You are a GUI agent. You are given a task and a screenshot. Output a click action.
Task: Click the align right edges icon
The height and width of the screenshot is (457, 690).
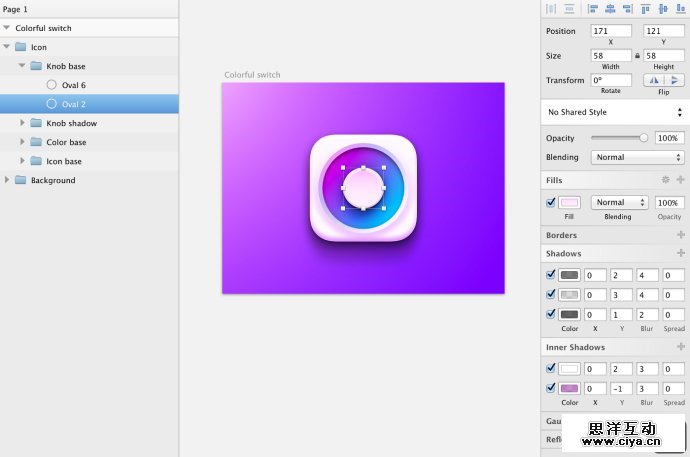(627, 9)
